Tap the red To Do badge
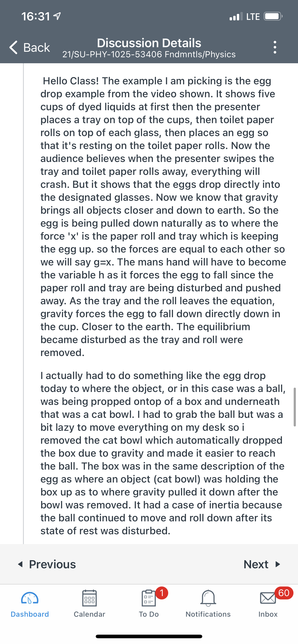The height and width of the screenshot is (644, 298). pyautogui.click(x=162, y=593)
